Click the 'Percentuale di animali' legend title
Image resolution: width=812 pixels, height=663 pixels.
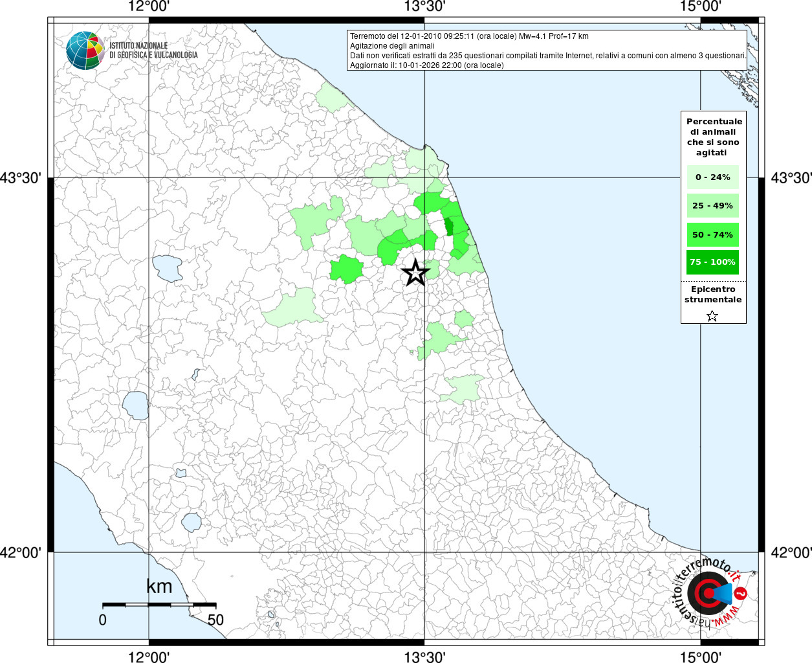(714, 137)
